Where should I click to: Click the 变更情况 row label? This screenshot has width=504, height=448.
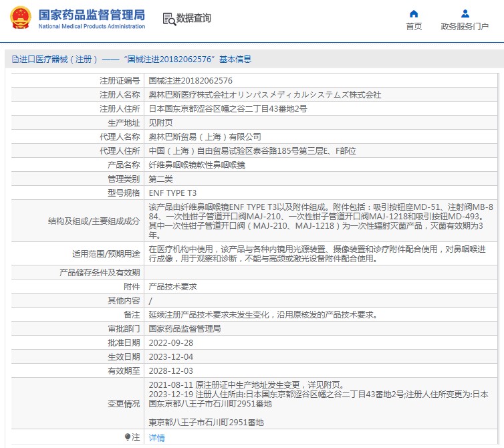tap(124, 404)
